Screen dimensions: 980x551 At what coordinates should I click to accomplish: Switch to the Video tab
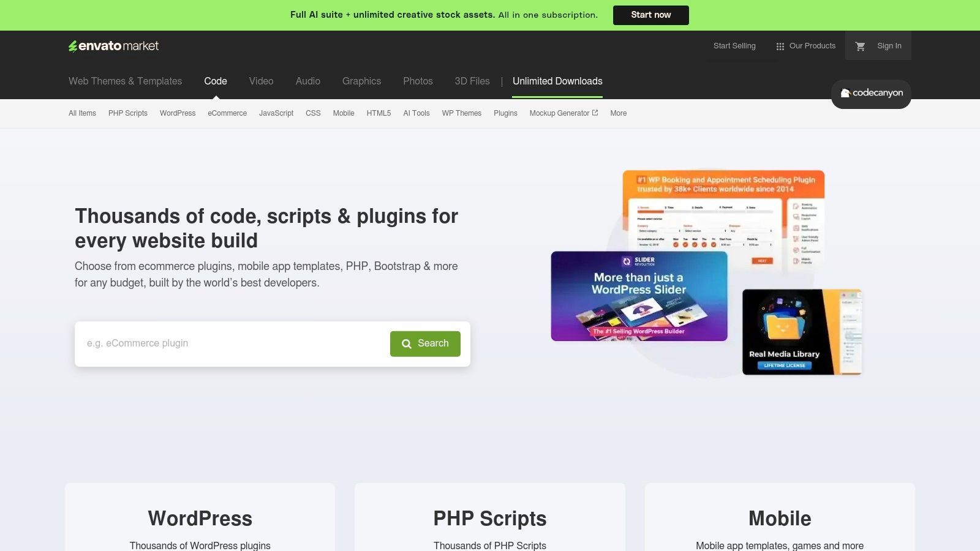(261, 81)
